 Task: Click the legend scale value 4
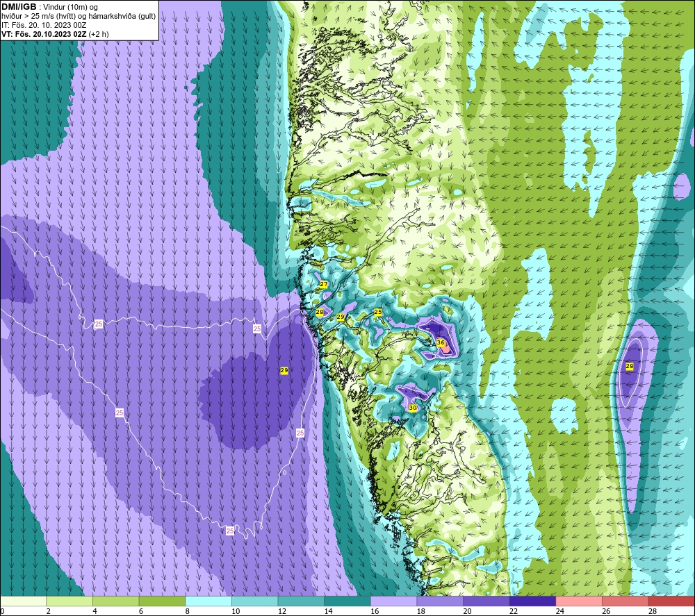95,611
